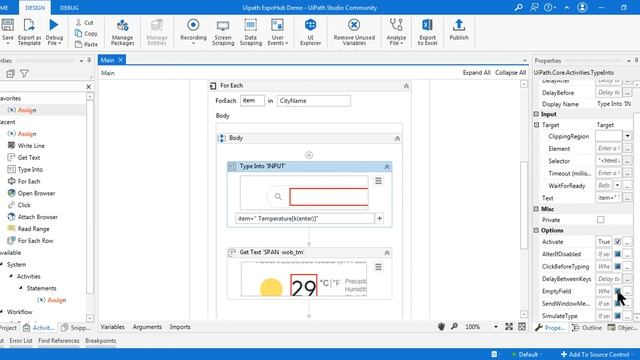Open Manage Packages
This screenshot has height=360, width=640.
[x=122, y=32]
